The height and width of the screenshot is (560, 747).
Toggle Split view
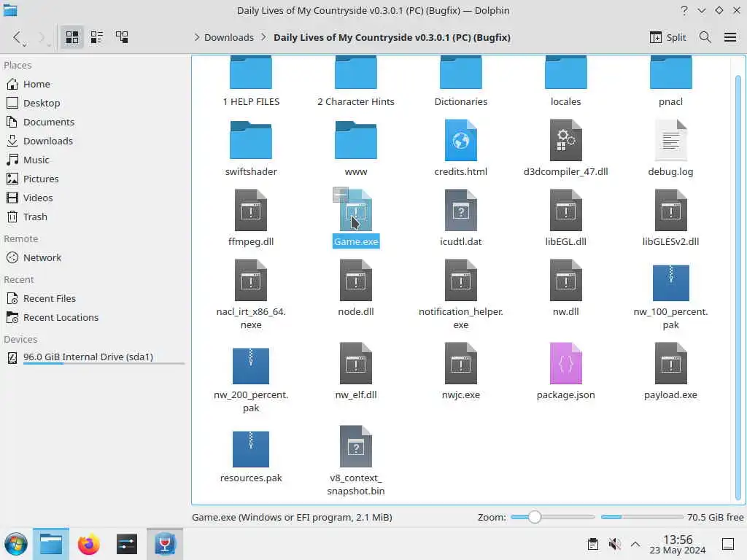click(667, 37)
